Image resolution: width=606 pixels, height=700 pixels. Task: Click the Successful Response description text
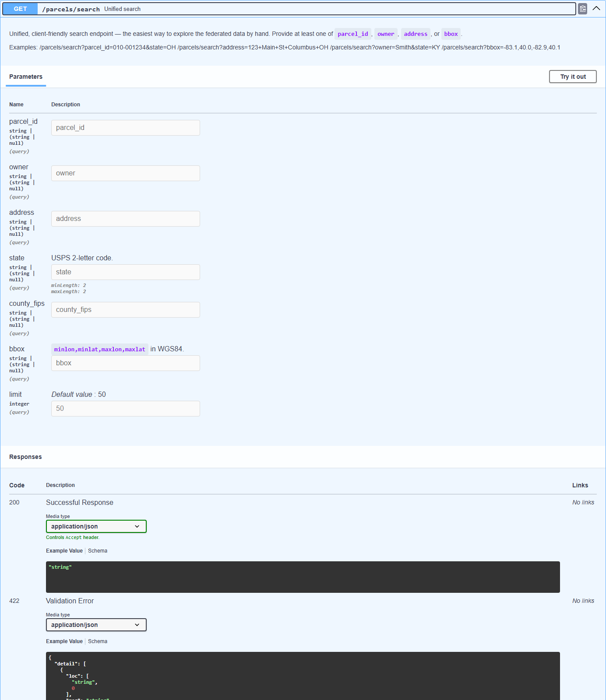click(x=80, y=503)
